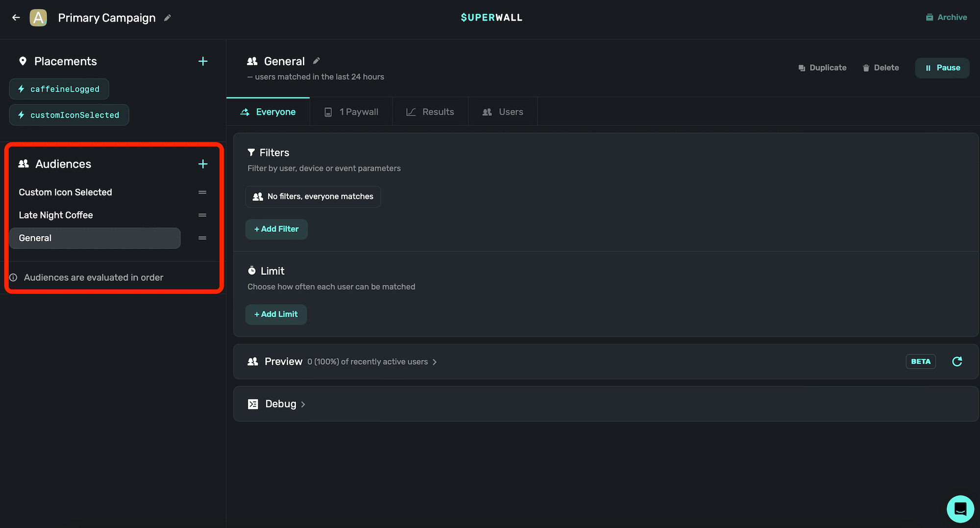Add a new placement with the plus icon

pos(203,61)
